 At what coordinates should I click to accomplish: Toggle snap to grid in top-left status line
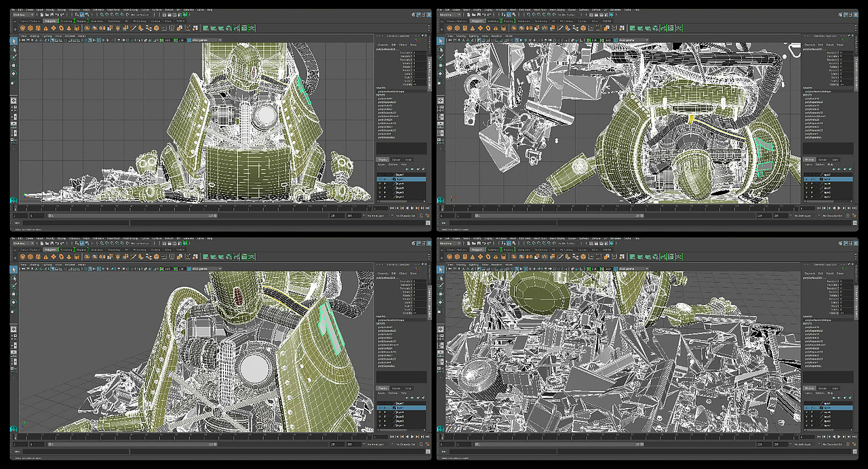(x=102, y=14)
